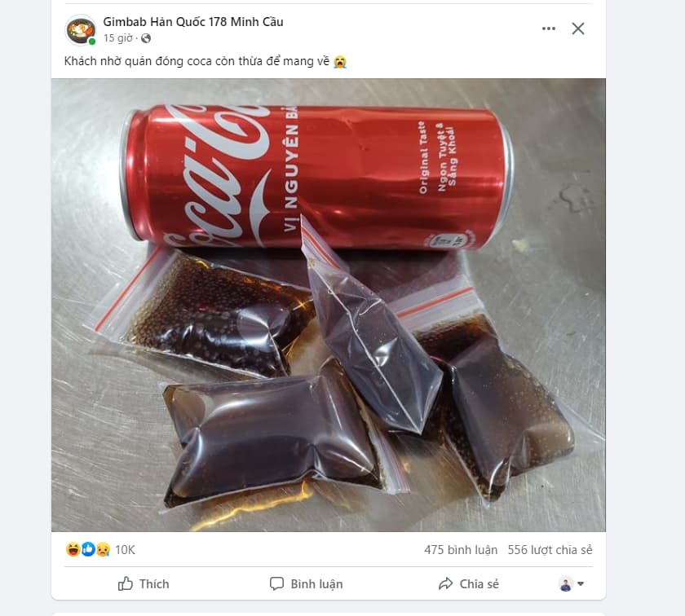Viewport: 685px width, 616px height.
Task: Click the Sad reaction emoji icon
Action: [x=103, y=550]
